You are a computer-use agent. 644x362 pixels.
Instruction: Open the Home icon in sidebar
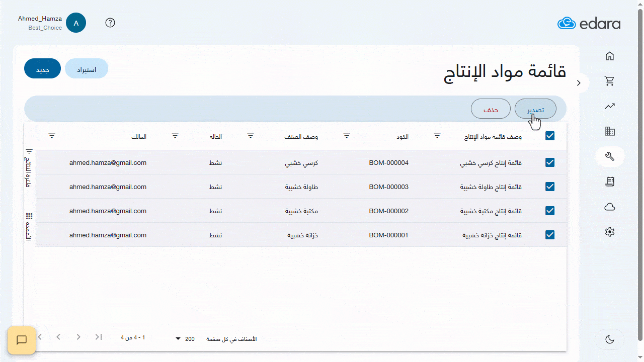click(x=610, y=56)
